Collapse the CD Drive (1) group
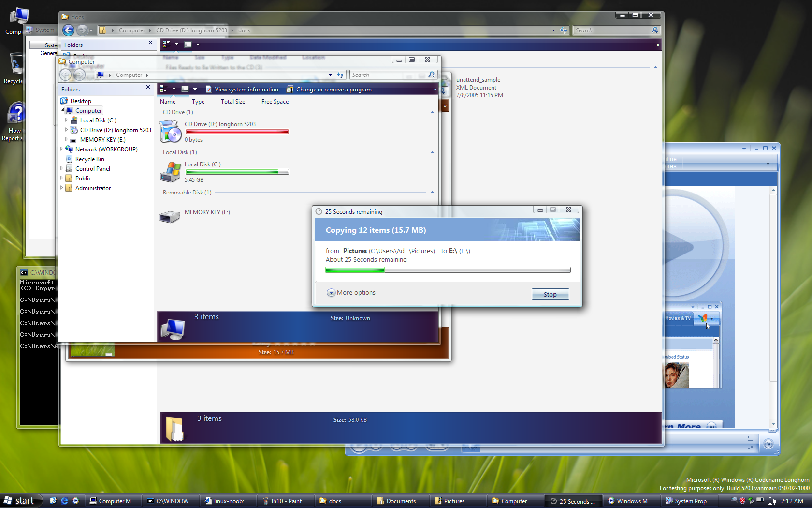The width and height of the screenshot is (812, 508). [x=432, y=112]
